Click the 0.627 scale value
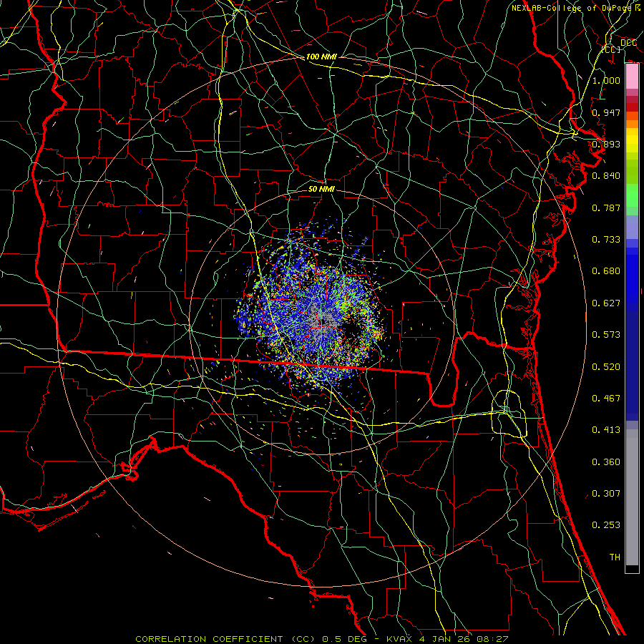644x644 pixels. [x=606, y=303]
